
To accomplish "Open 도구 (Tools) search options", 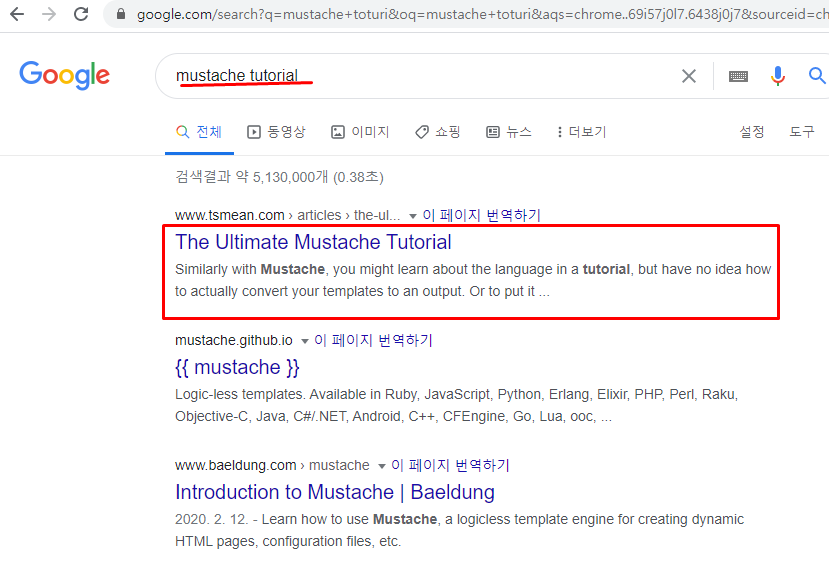I will tap(802, 132).
